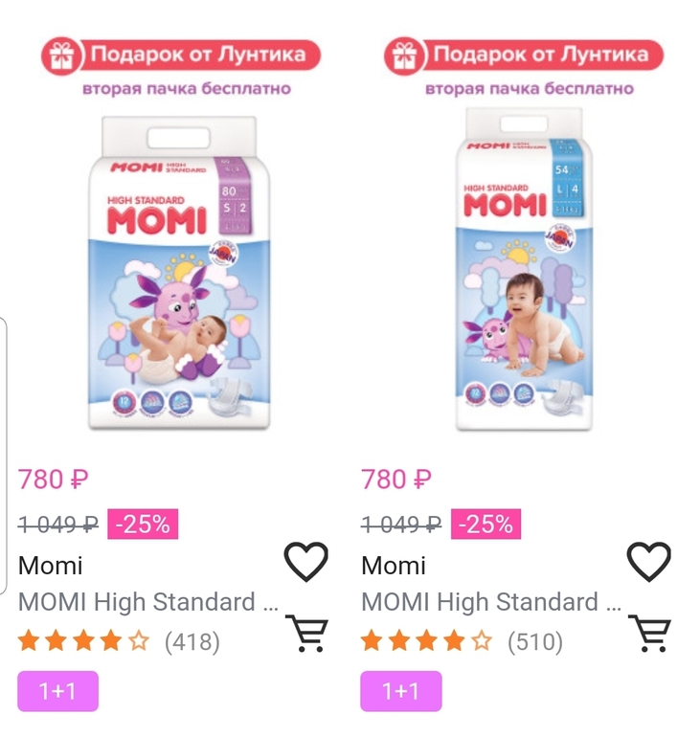700x737 pixels.
Task: Tap right gift icon in Luntik banner
Action: click(x=402, y=56)
